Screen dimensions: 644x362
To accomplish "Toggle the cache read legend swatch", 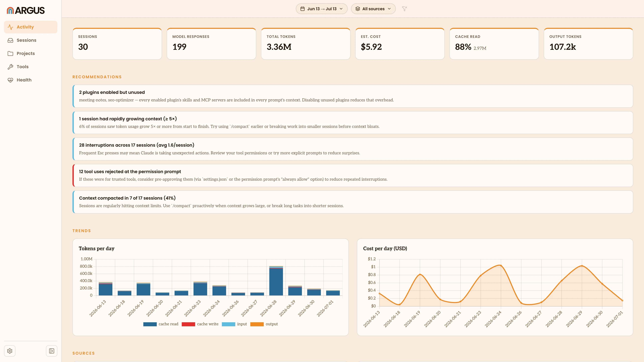I will [x=150, y=324].
